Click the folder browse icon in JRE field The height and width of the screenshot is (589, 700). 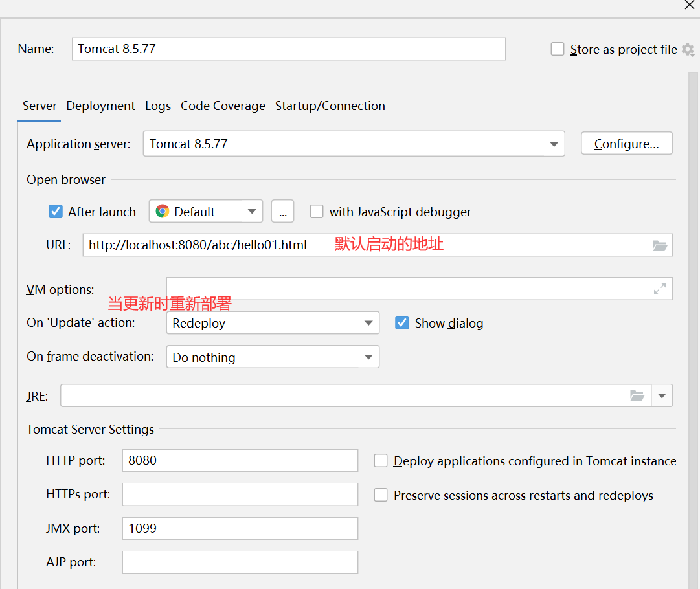pos(637,395)
